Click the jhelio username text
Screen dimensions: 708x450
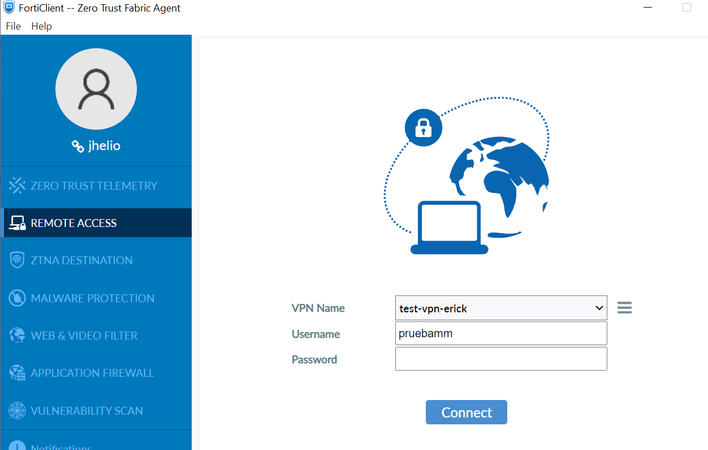(104, 146)
